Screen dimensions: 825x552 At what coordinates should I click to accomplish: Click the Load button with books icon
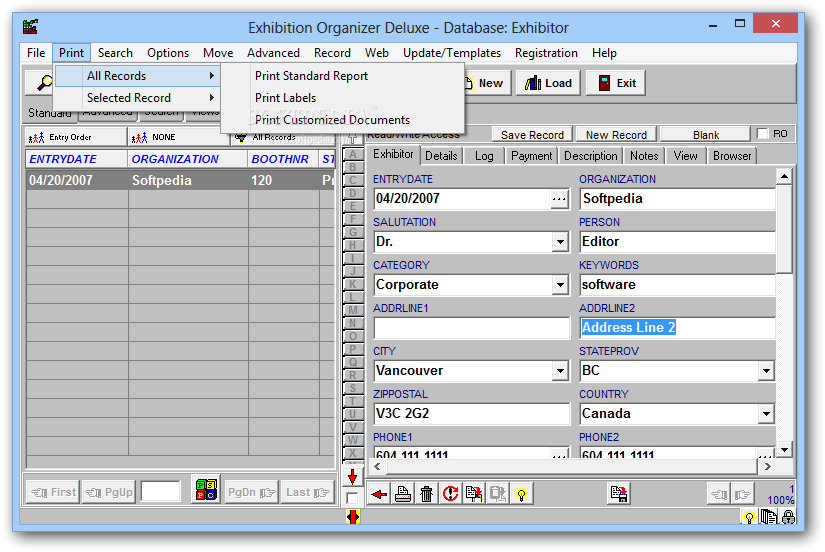pyautogui.click(x=548, y=83)
